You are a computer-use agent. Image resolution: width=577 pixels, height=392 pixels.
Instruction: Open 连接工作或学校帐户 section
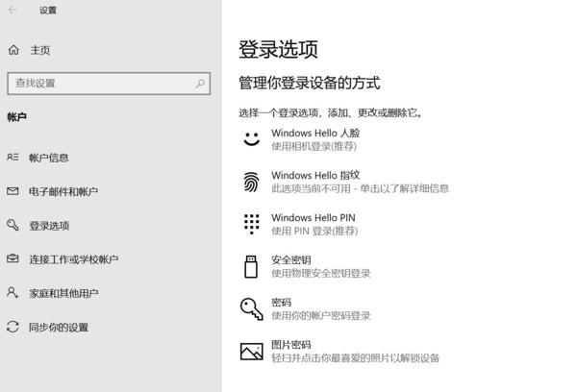click(x=74, y=259)
